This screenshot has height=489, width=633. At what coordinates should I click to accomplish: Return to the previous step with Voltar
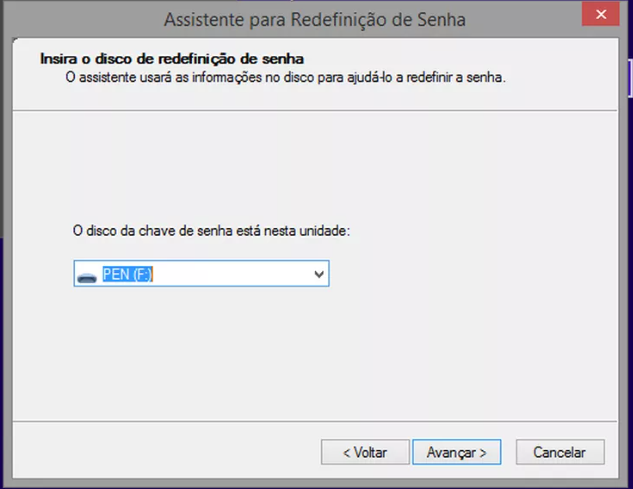pyautogui.click(x=365, y=452)
